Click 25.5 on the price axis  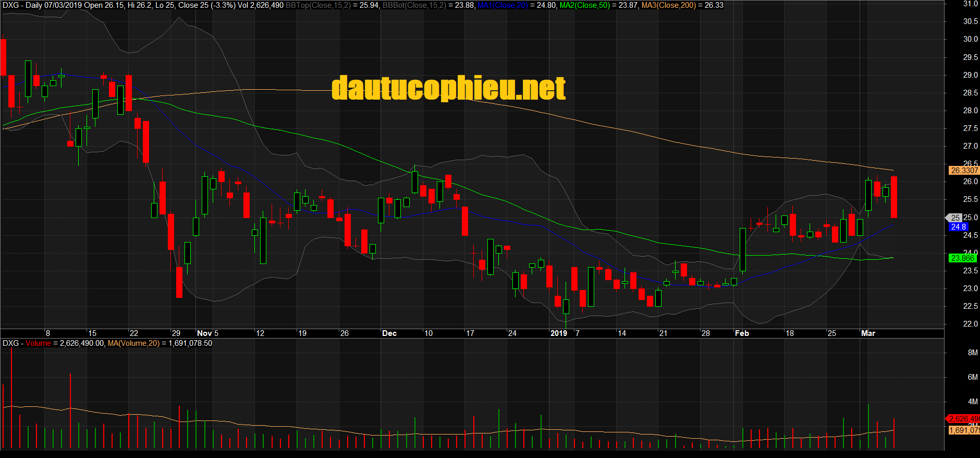tap(970, 199)
